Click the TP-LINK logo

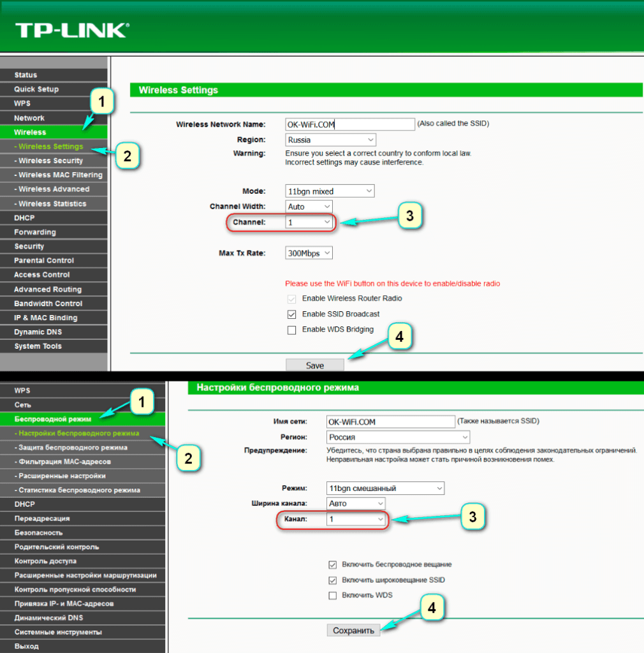[x=71, y=30]
